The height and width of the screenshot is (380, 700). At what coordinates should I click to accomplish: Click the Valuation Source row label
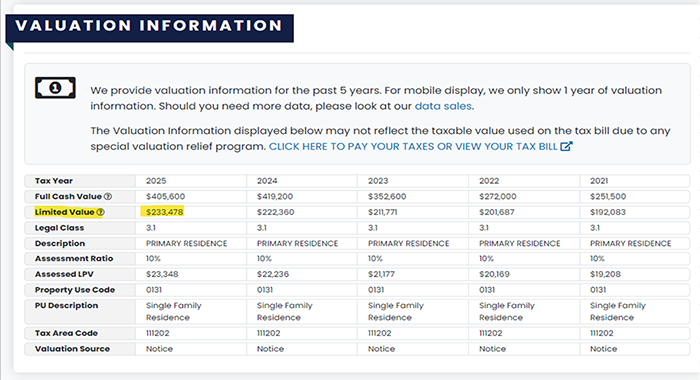pos(72,349)
